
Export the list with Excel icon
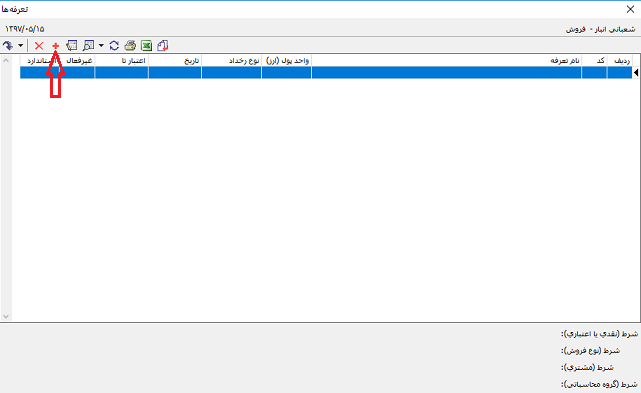[146, 45]
